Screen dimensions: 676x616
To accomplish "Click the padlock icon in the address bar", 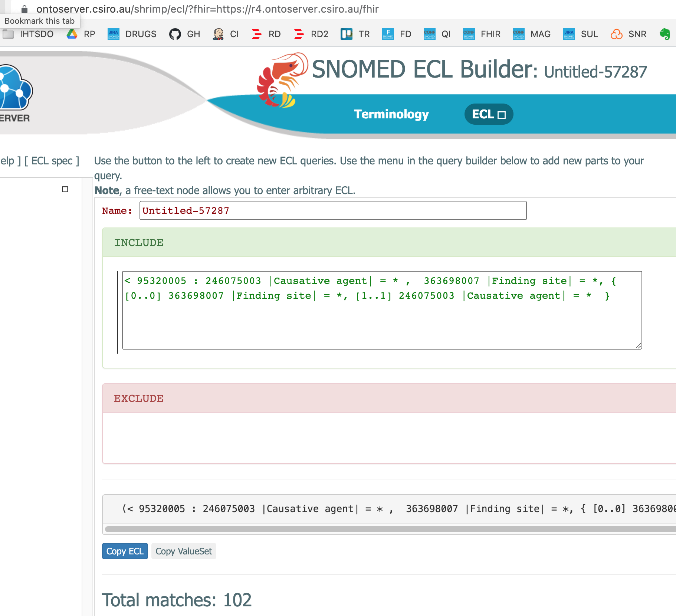I will (x=24, y=9).
